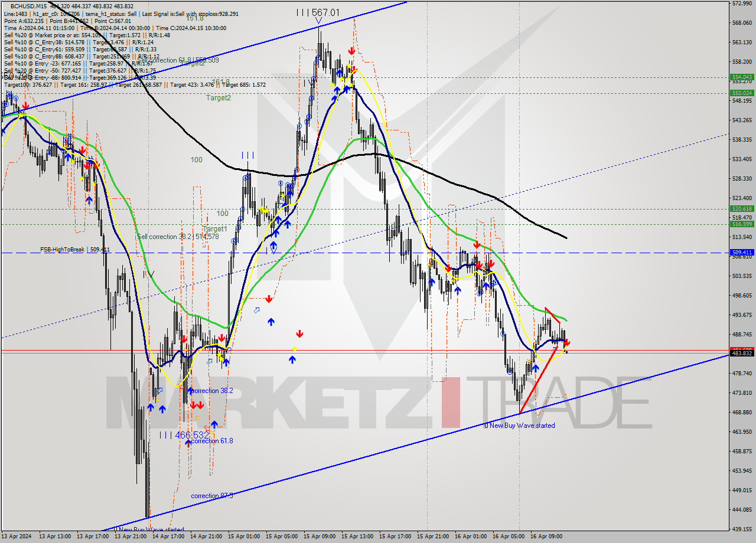
Task: Click the blue 509.411 price tag
Action: 742,252
